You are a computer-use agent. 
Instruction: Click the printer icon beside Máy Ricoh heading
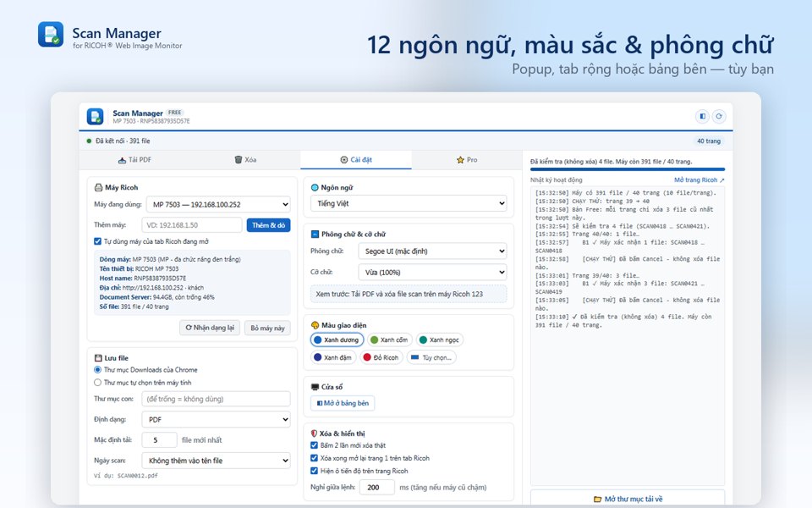coord(98,188)
